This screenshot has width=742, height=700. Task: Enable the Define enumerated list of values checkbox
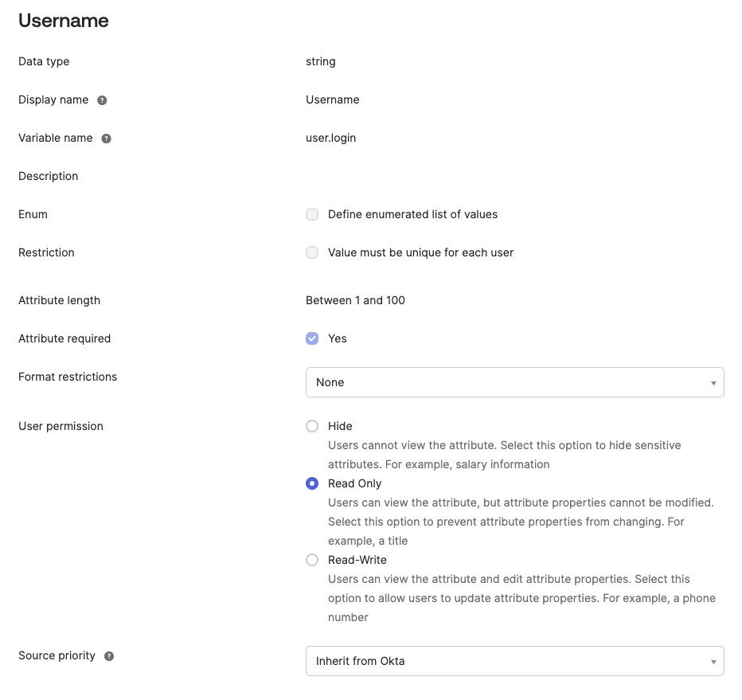(x=312, y=214)
